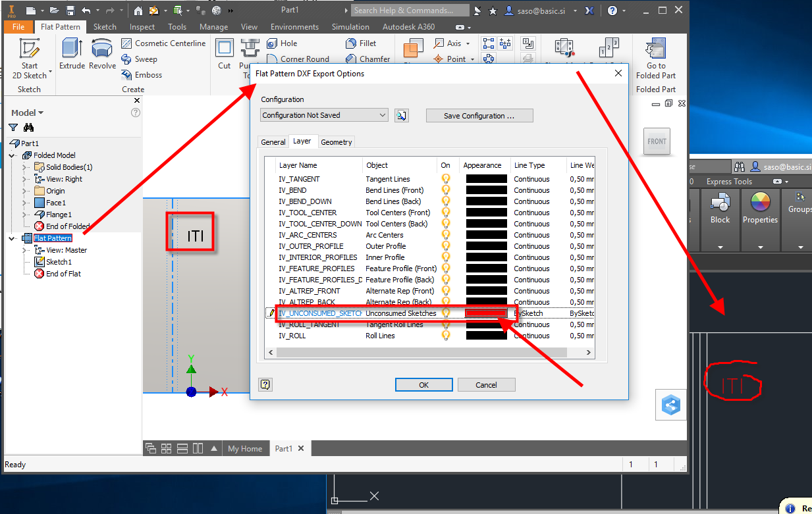The width and height of the screenshot is (812, 514).
Task: Toggle IV_BEND_DOWN layer light bulb
Action: pyautogui.click(x=446, y=201)
